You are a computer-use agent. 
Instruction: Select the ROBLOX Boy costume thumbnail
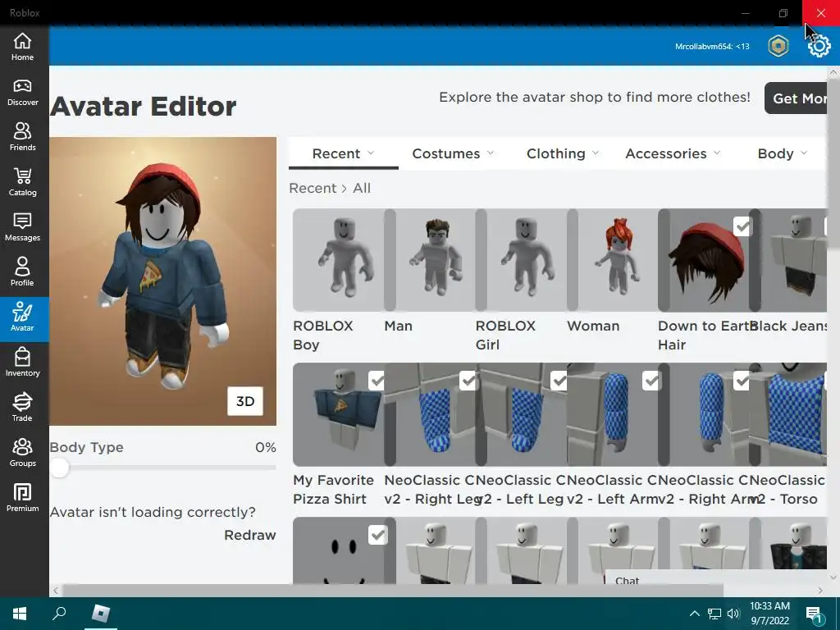[338, 260]
